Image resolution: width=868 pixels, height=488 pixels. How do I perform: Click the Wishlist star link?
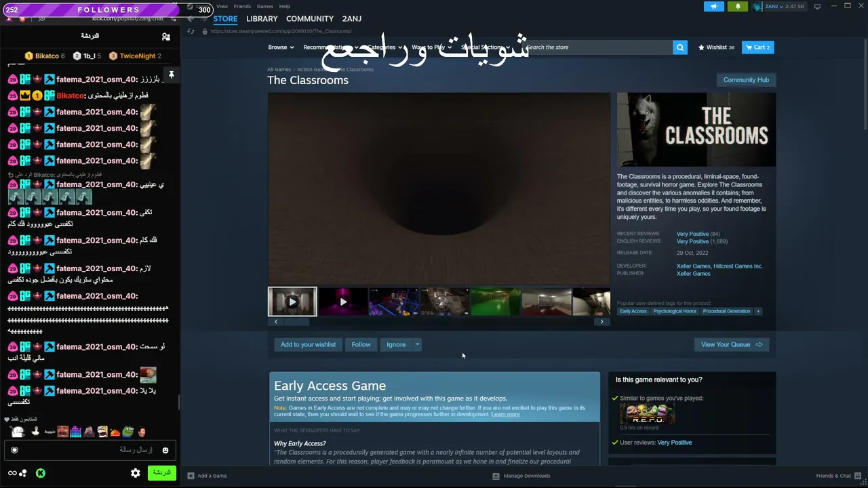pos(716,47)
